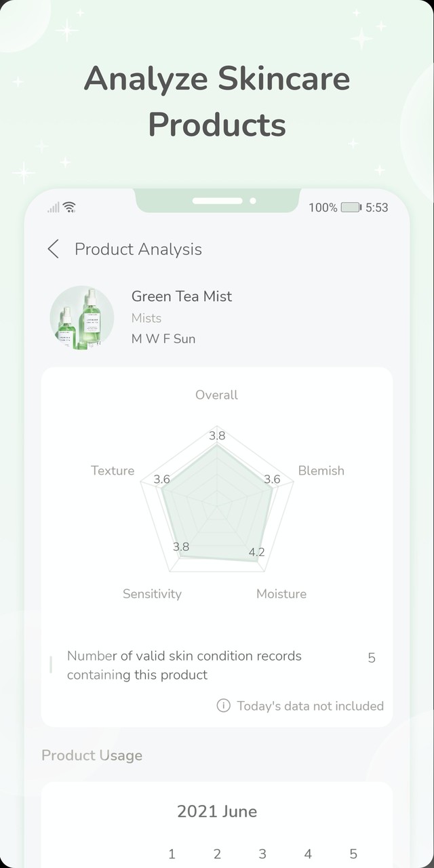Select the Texture axis label
The width and height of the screenshot is (434, 868).
[113, 471]
